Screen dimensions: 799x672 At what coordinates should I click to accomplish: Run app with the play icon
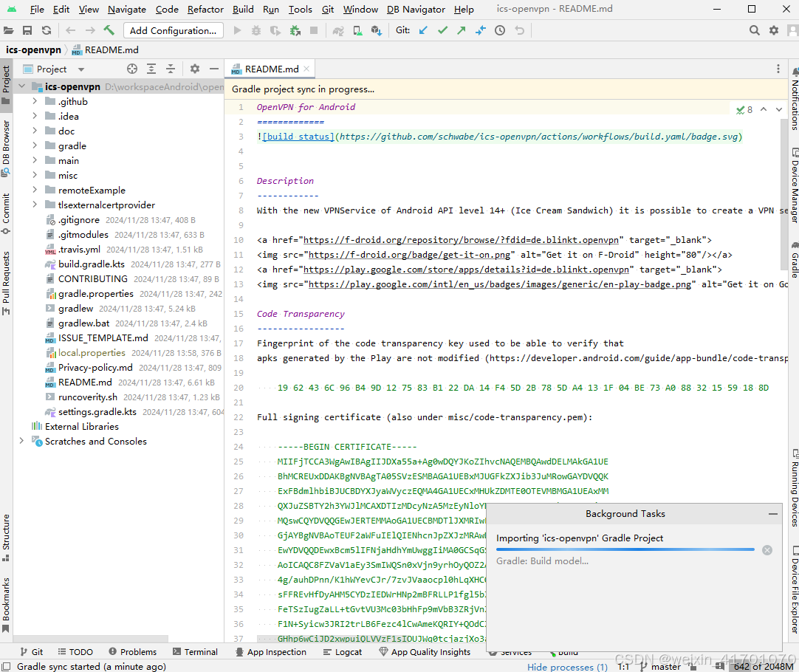237,30
